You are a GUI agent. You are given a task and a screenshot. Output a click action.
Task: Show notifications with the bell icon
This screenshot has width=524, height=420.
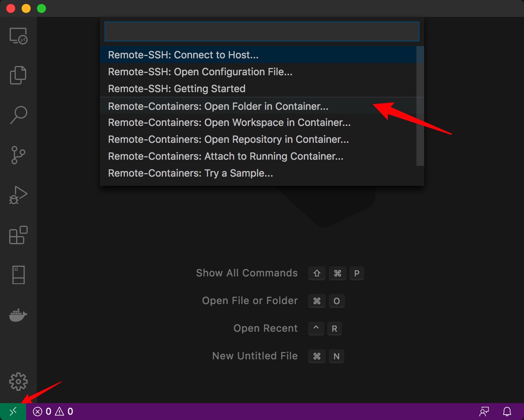tap(507, 412)
